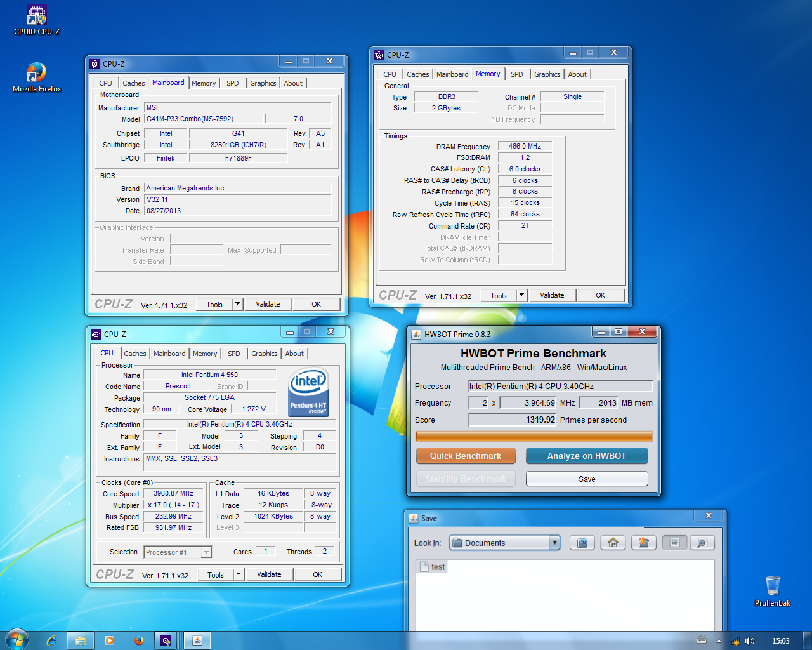Click the CAS# Latency 6.0 clocks value
Image resolution: width=812 pixels, height=650 pixels.
pos(525,169)
